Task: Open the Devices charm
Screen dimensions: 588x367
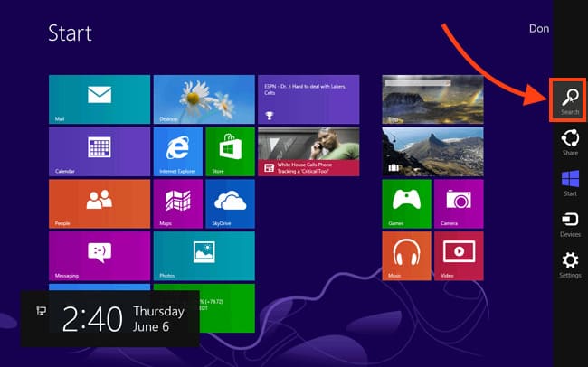Action: 569,223
